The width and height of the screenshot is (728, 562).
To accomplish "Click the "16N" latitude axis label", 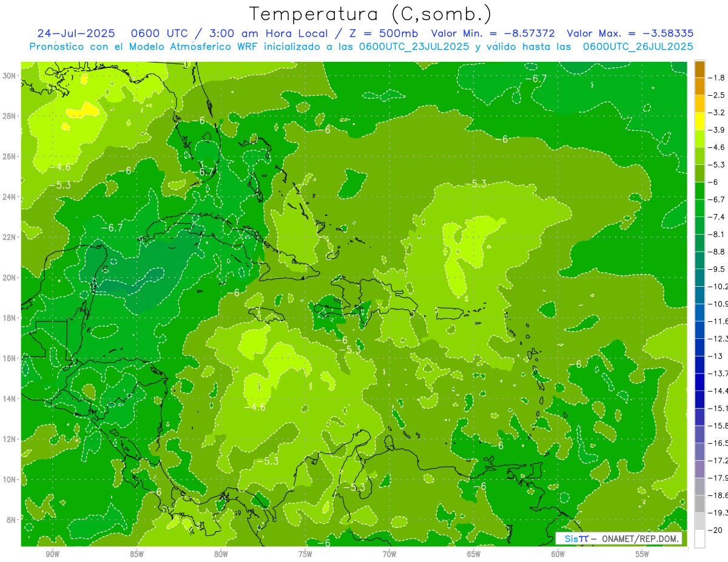I will [x=10, y=358].
